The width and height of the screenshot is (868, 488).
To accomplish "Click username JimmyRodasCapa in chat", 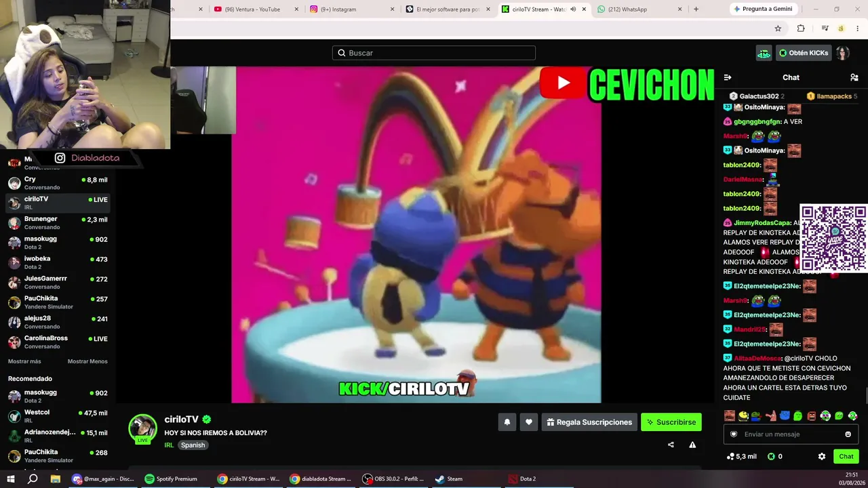I will click(762, 223).
